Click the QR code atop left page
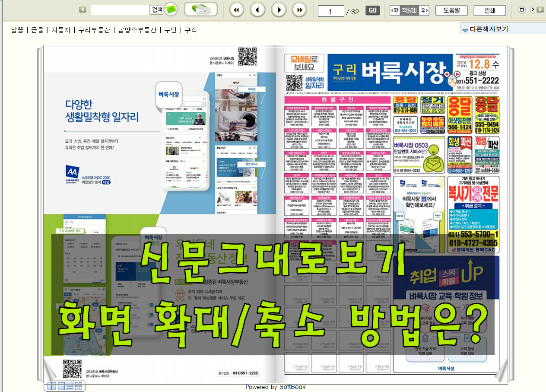Image resolution: width=546 pixels, height=392 pixels. 248,57
